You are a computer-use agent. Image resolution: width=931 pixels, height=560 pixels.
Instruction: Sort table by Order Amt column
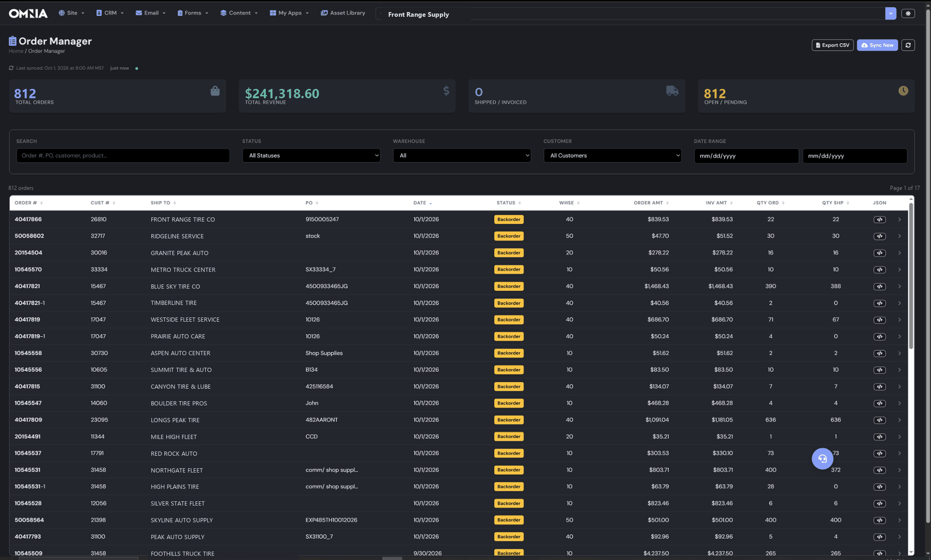click(651, 203)
